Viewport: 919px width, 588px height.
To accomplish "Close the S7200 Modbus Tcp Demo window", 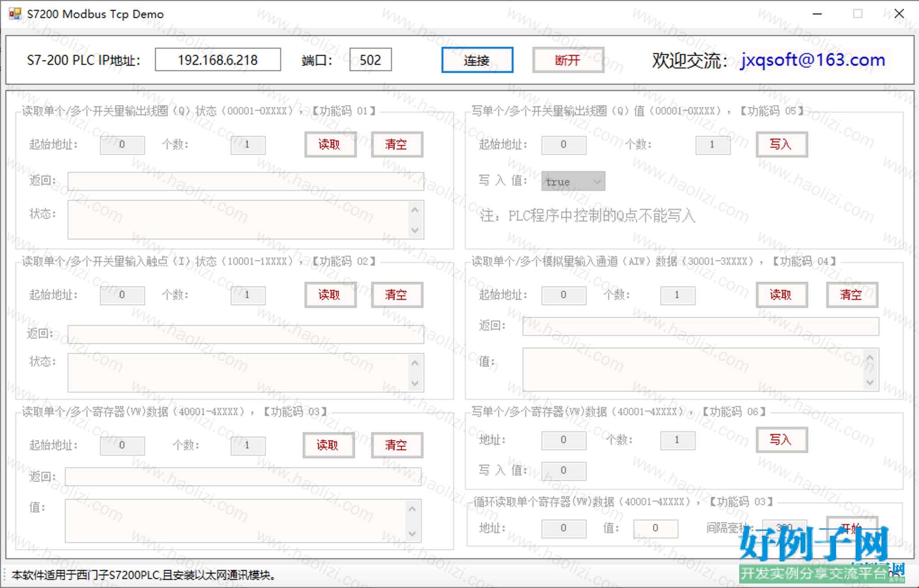I will click(899, 14).
